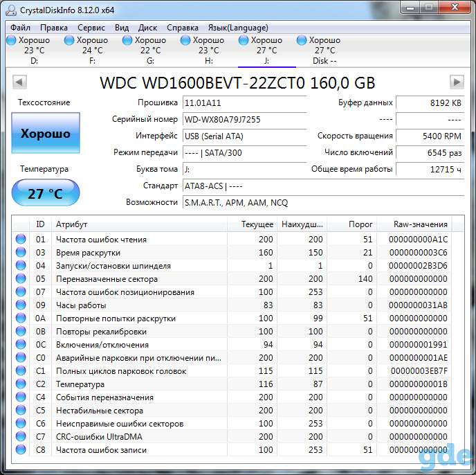The image size is (476, 475).
Task: Click the transfer mode field SATA/300
Action: 244,152
